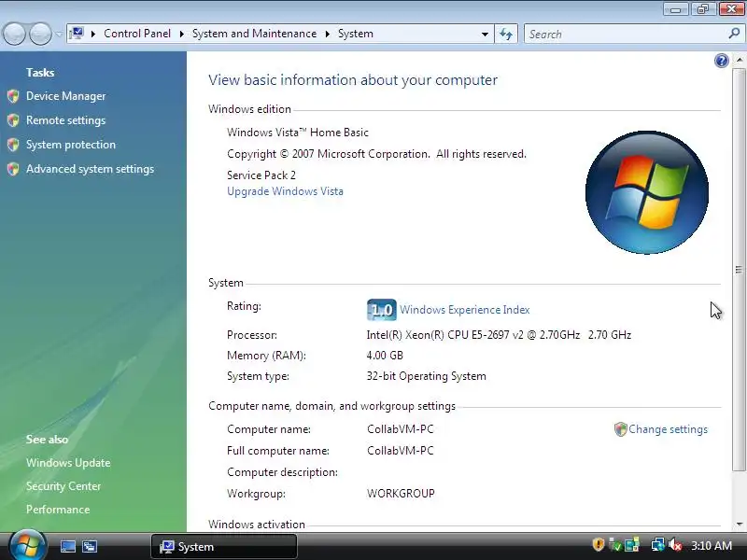This screenshot has height=560, width=747.
Task: Click the 32-bit Operating System text
Action: [427, 376]
